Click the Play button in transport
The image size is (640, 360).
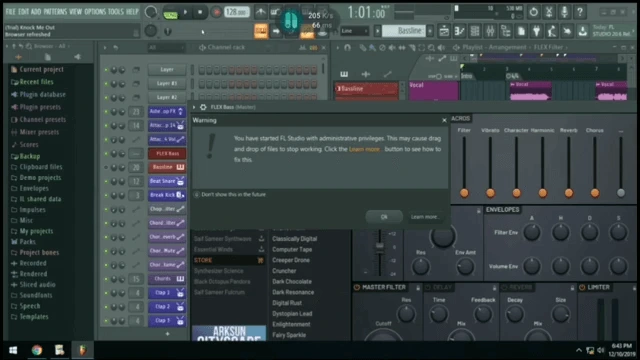click(x=185, y=12)
